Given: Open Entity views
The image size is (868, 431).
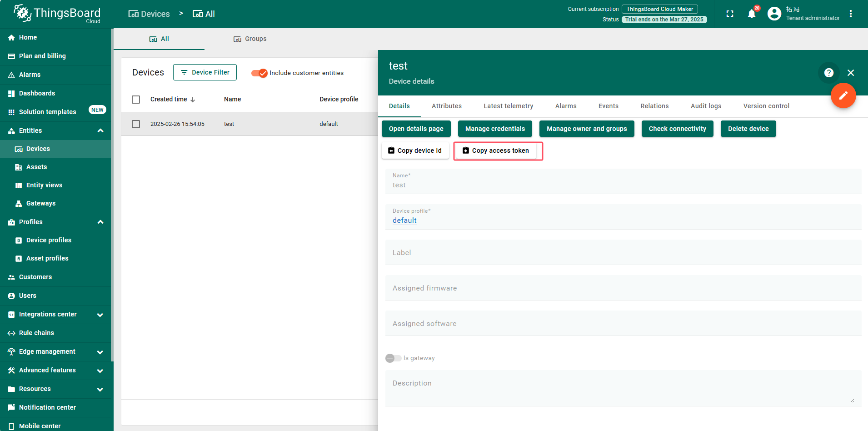Looking at the screenshot, I should (x=55, y=185).
